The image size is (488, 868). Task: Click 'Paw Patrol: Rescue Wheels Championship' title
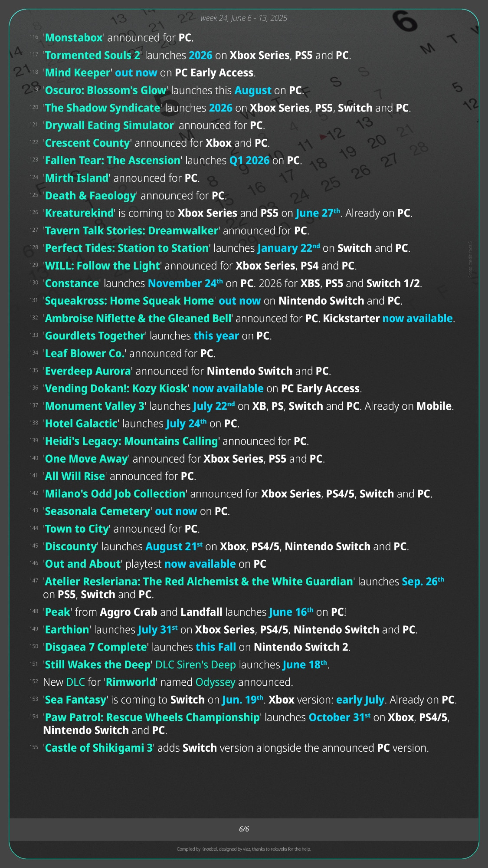152,717
